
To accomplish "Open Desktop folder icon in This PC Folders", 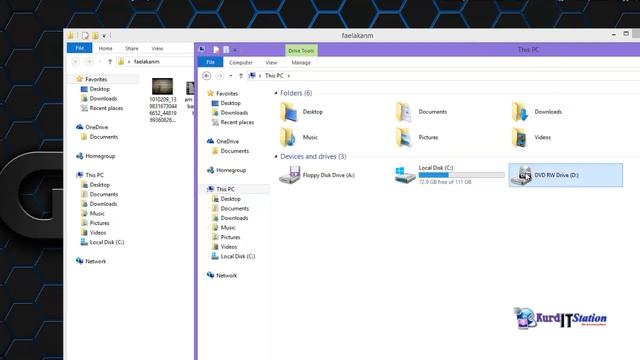I will [289, 112].
